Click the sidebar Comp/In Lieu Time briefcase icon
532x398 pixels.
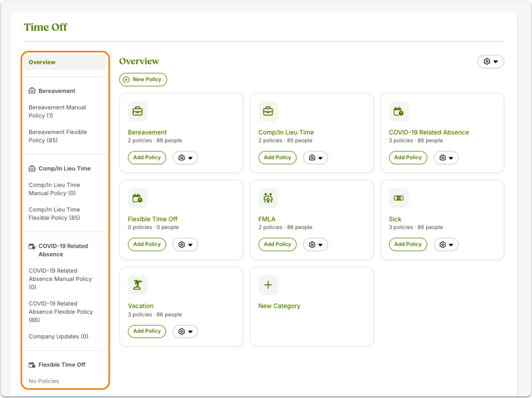pyautogui.click(x=32, y=168)
